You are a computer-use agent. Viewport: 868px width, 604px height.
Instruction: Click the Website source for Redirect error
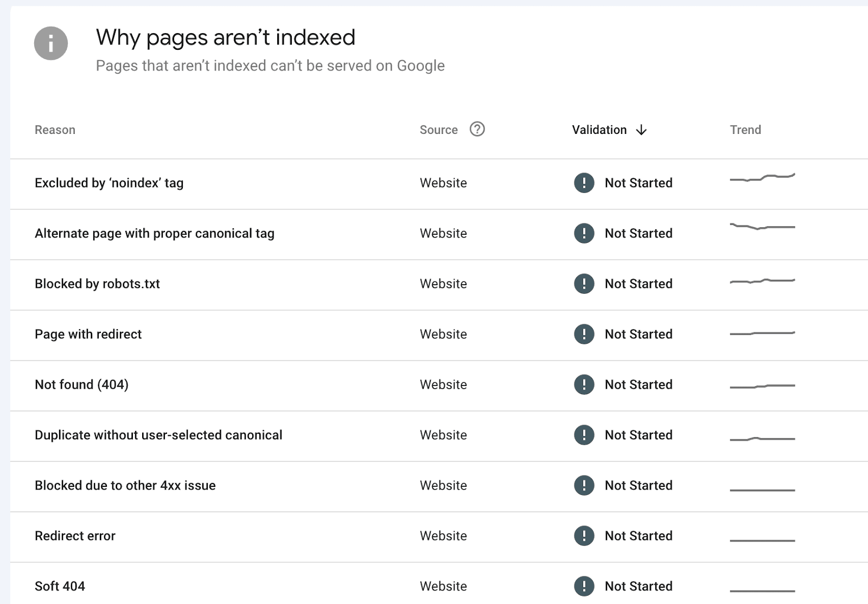pos(443,536)
